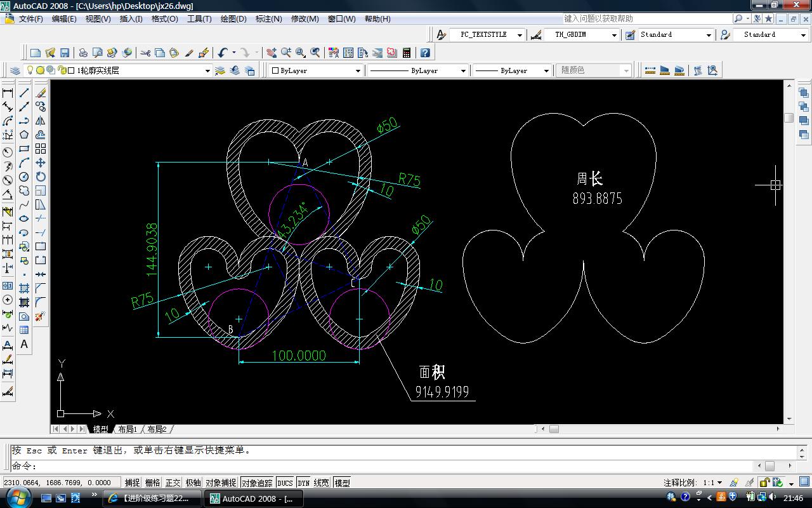812x508 pixels.
Task: Select the Hatch tool
Action: point(24,288)
